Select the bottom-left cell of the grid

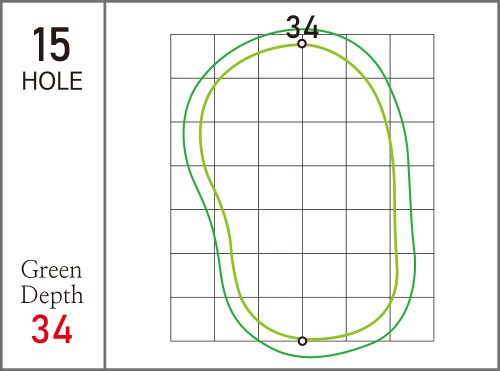point(192,319)
